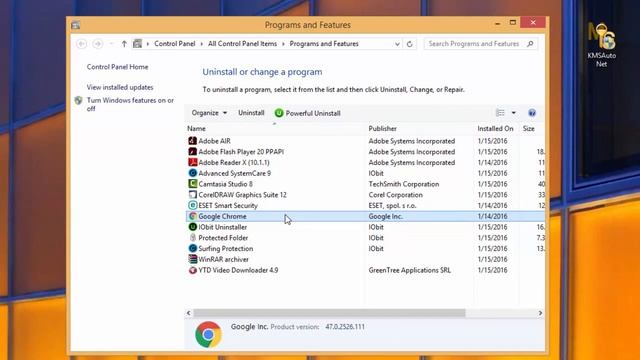Click Programs and Features breadcrumb segment
This screenshot has width=640, height=360.
tap(324, 44)
